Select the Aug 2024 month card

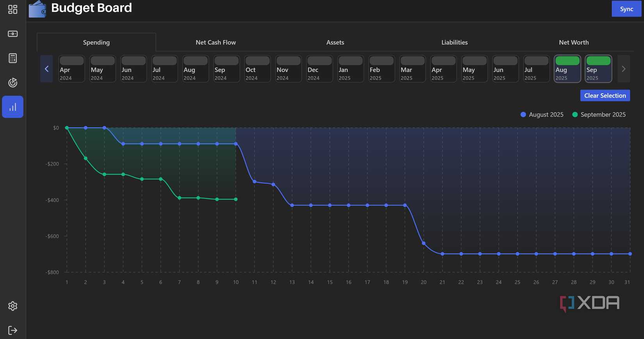(x=196, y=69)
